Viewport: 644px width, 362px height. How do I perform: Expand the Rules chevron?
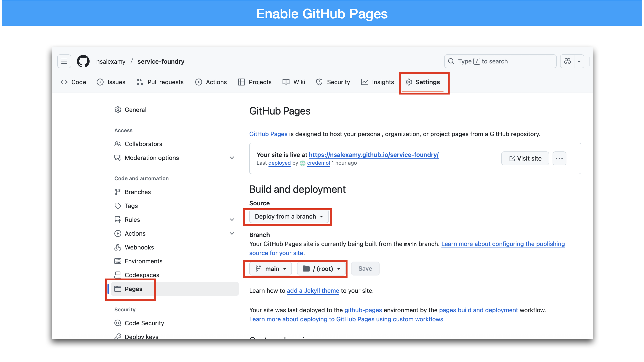[232, 220]
